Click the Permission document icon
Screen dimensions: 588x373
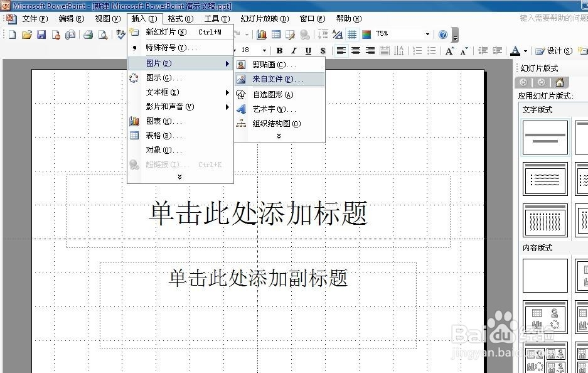tap(56, 35)
